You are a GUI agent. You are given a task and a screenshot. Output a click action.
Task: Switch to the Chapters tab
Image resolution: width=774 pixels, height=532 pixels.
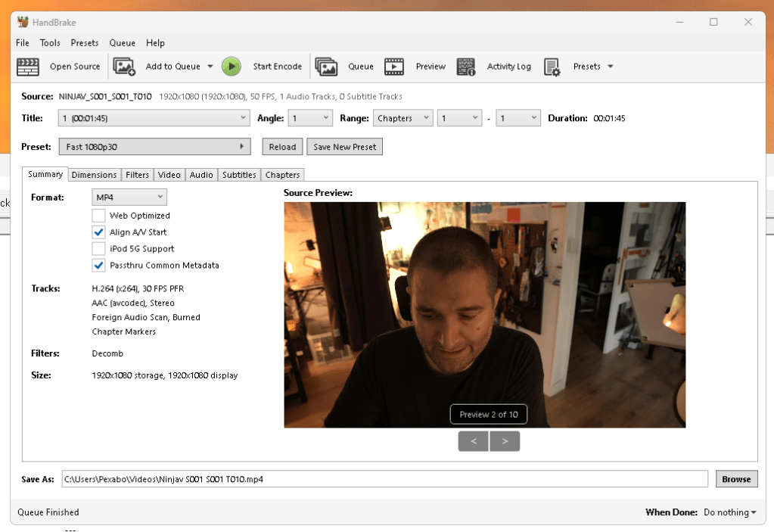[282, 175]
